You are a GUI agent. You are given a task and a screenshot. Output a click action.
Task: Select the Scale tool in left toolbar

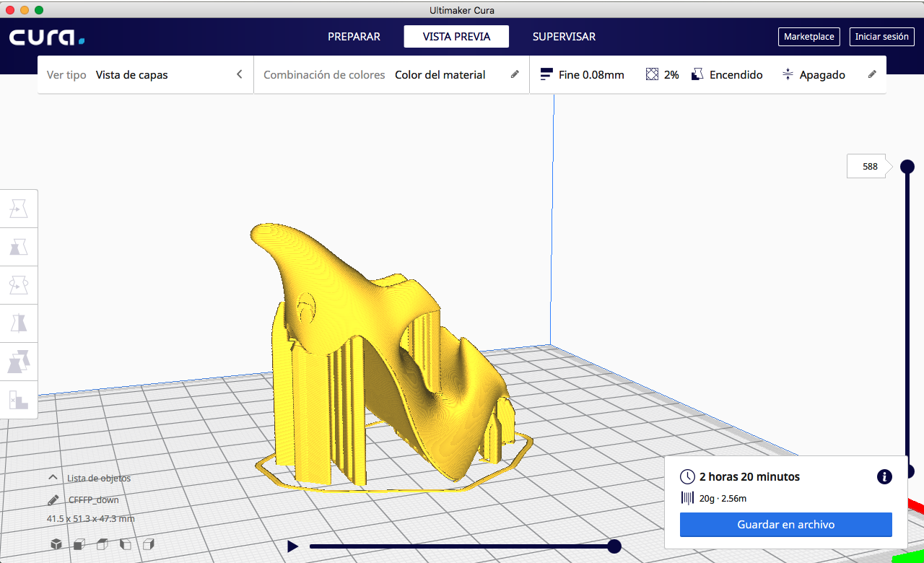pyautogui.click(x=19, y=247)
